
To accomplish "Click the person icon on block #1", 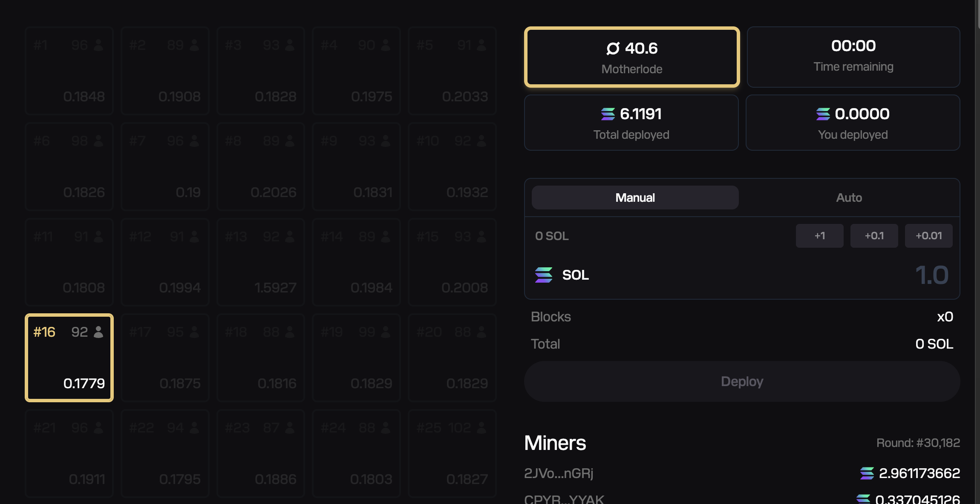I will click(98, 45).
